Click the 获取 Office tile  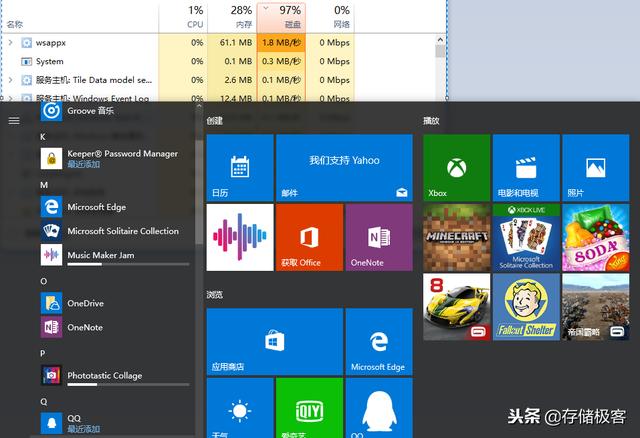[x=309, y=237]
